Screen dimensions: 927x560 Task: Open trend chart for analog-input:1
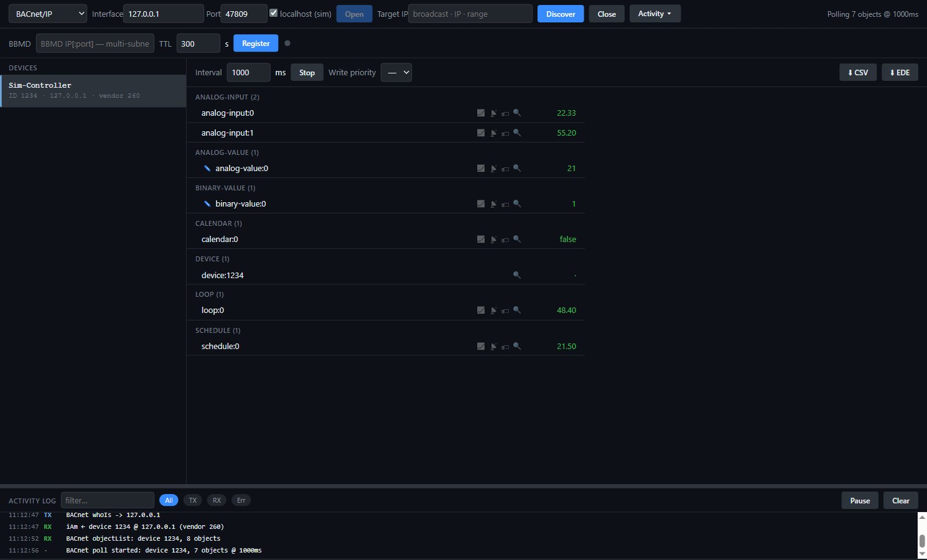[x=481, y=133]
